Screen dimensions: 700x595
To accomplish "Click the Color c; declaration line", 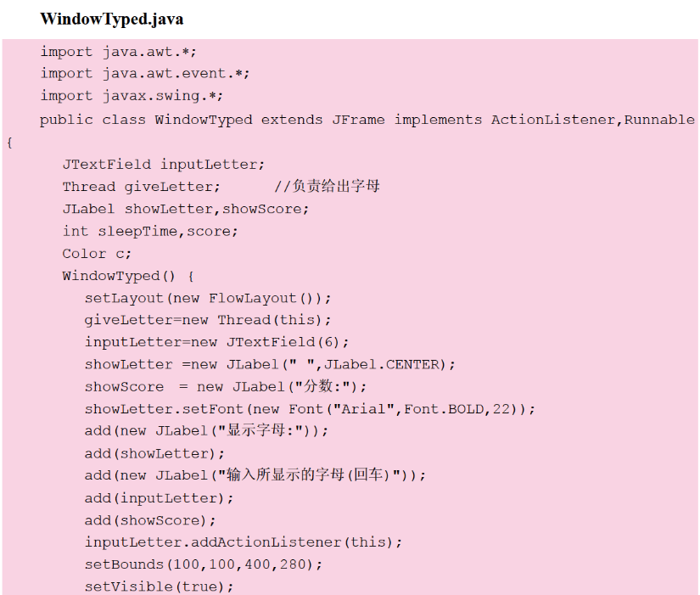I will [x=97, y=253].
